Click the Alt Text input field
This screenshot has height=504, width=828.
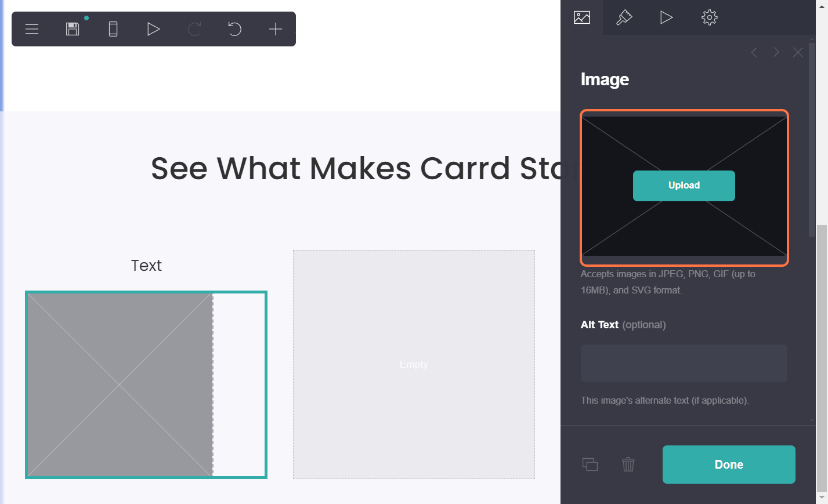tap(684, 363)
